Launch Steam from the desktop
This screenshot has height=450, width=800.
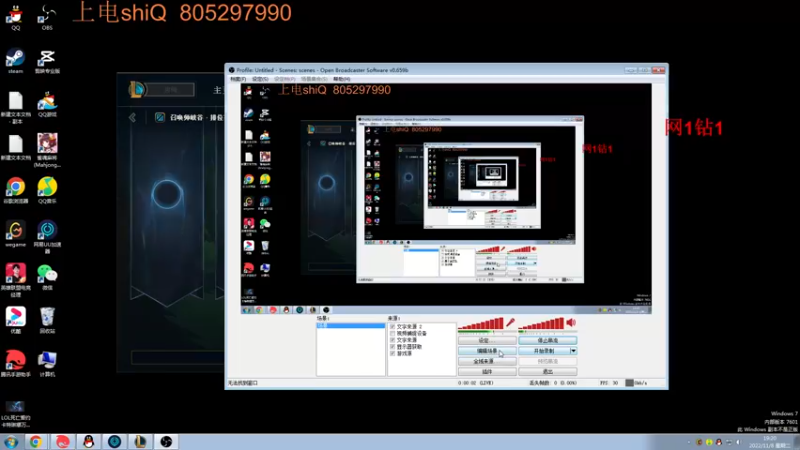(x=15, y=61)
